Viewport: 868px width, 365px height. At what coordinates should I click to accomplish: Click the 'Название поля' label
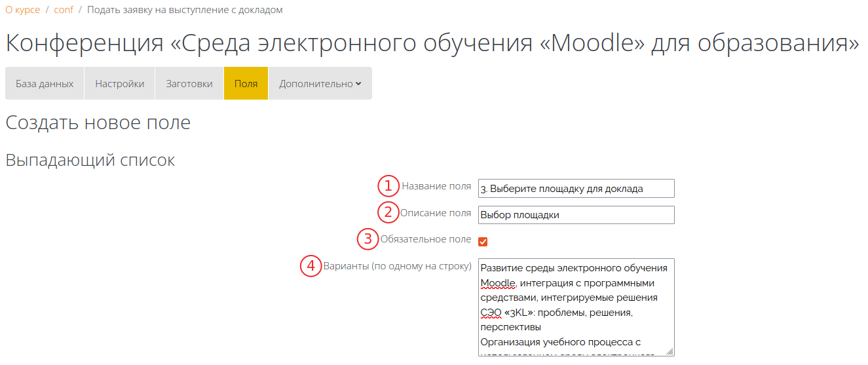click(x=436, y=186)
